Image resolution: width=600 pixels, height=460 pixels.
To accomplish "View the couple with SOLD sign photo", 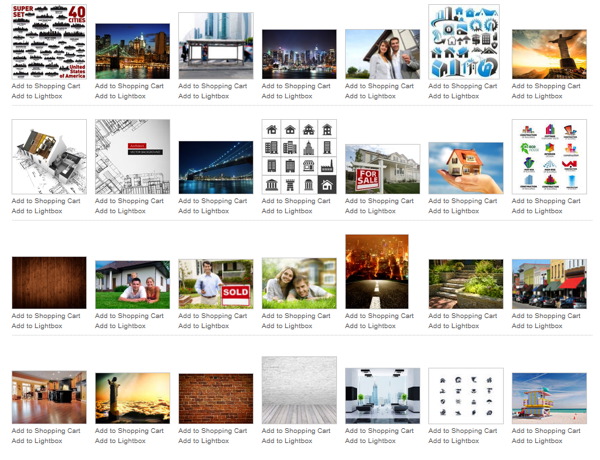I will [215, 284].
